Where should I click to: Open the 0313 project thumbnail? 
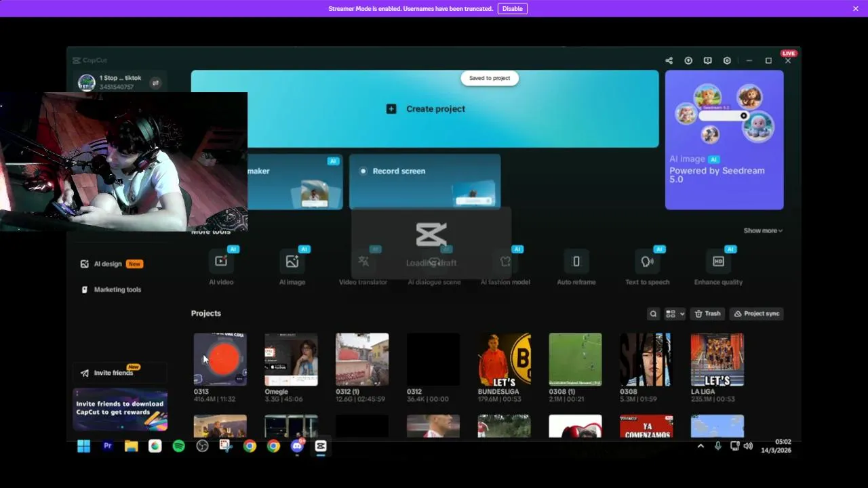220,359
